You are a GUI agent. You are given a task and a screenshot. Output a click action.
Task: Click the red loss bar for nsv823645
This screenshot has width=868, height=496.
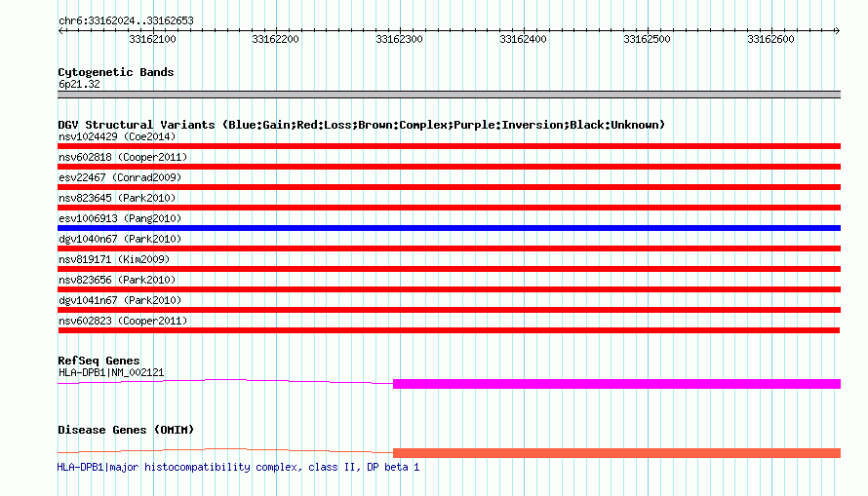(x=449, y=208)
